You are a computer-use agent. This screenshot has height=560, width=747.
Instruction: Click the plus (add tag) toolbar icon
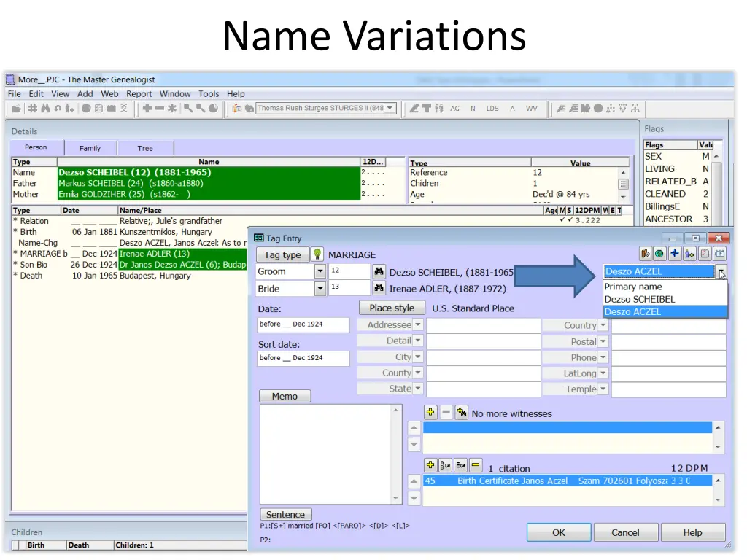147,109
